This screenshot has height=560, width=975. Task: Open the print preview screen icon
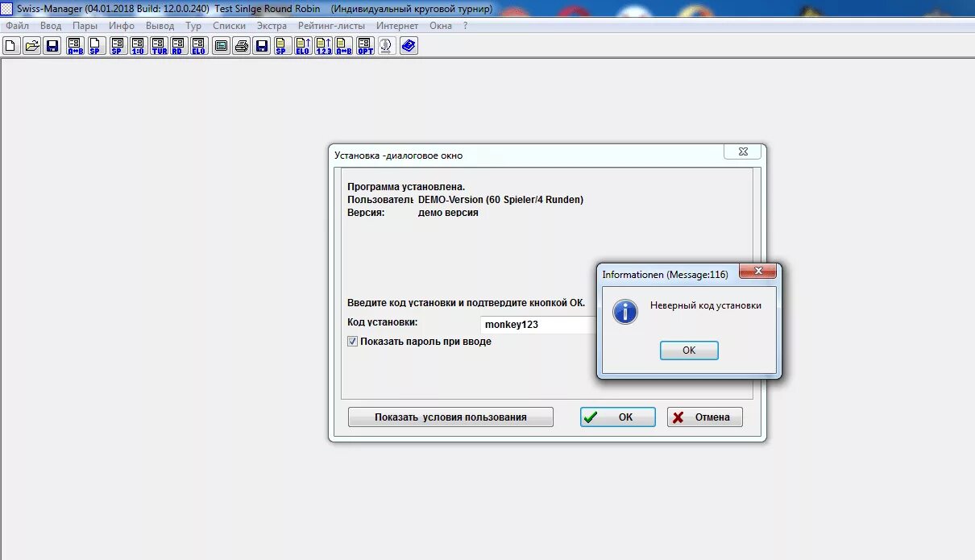pyautogui.click(x=222, y=46)
